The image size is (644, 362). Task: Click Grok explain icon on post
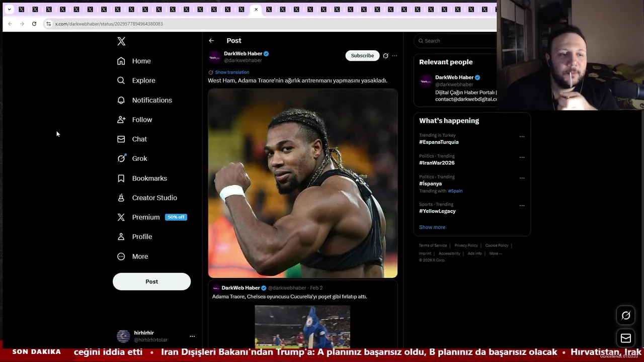tap(385, 56)
